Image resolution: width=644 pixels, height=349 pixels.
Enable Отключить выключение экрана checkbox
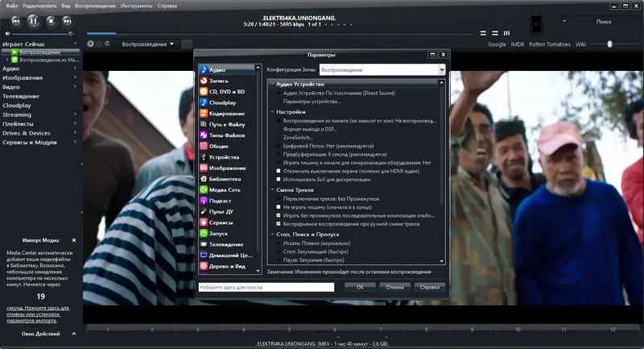[278, 171]
